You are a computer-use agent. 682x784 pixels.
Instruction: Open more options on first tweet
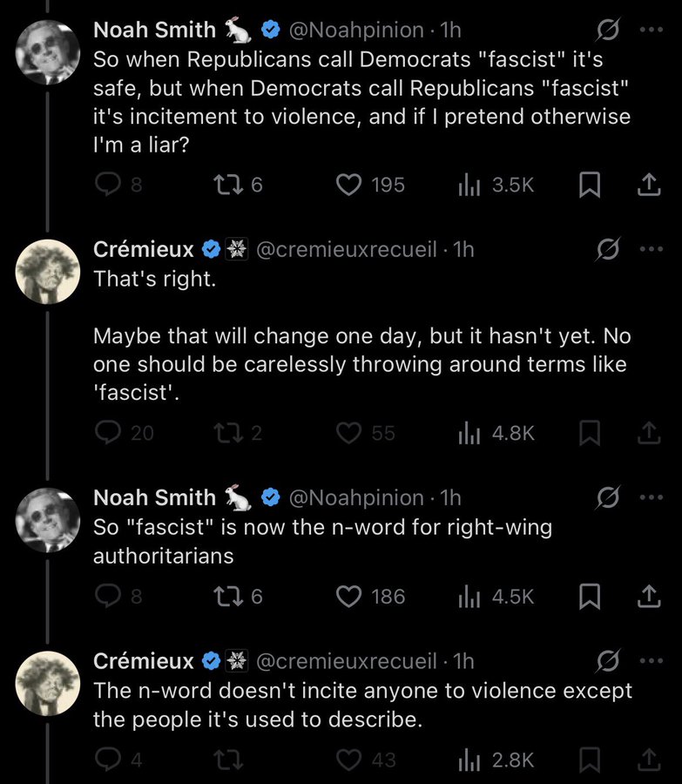point(650,30)
